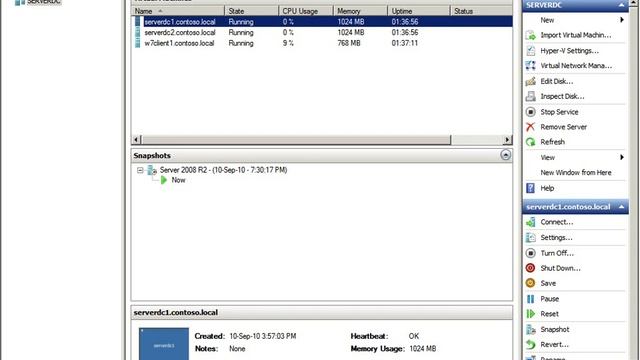
Task: Click the serverdc1 preview thumbnail
Action: (x=164, y=344)
